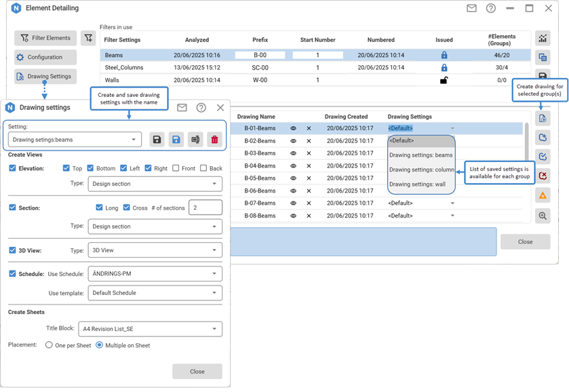Open Drawing Settings dropdown for B-07-Beams
This screenshot has width=569, height=392.
pos(452,203)
